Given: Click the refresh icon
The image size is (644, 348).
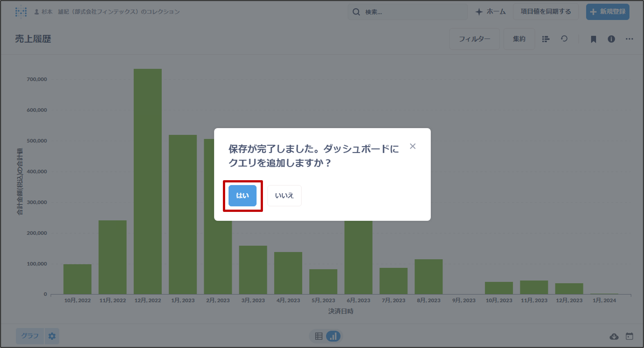Looking at the screenshot, I should (564, 39).
